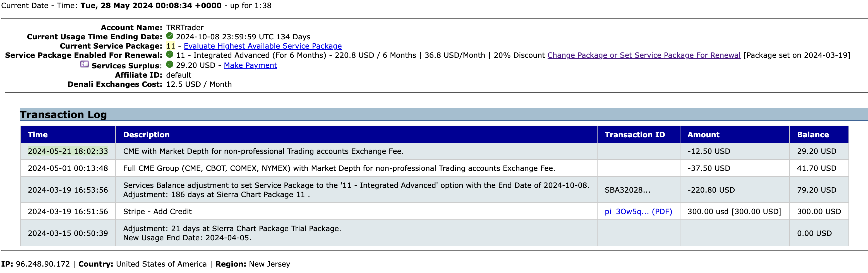Click the Transaction ID column header
Image resolution: width=868 pixels, height=273 pixels.
pos(634,135)
